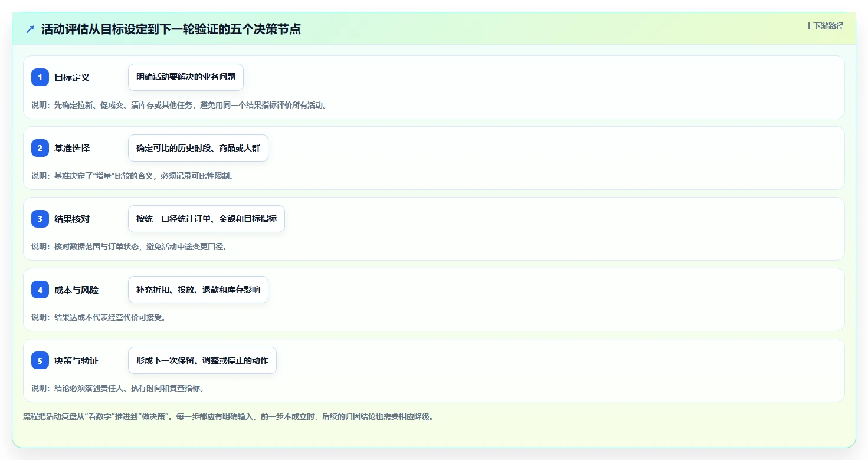This screenshot has height=460, width=868.
Task: Click the step number 1 badge
Action: pyautogui.click(x=40, y=77)
